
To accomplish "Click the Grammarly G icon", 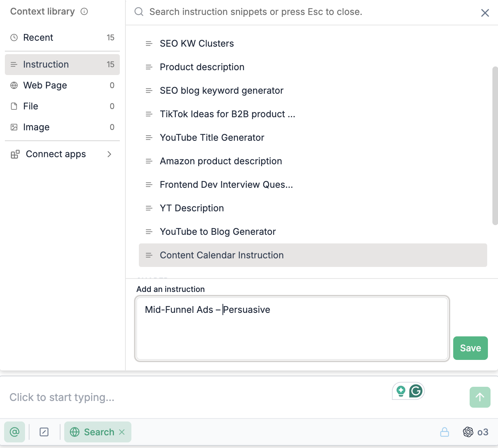I will (416, 391).
